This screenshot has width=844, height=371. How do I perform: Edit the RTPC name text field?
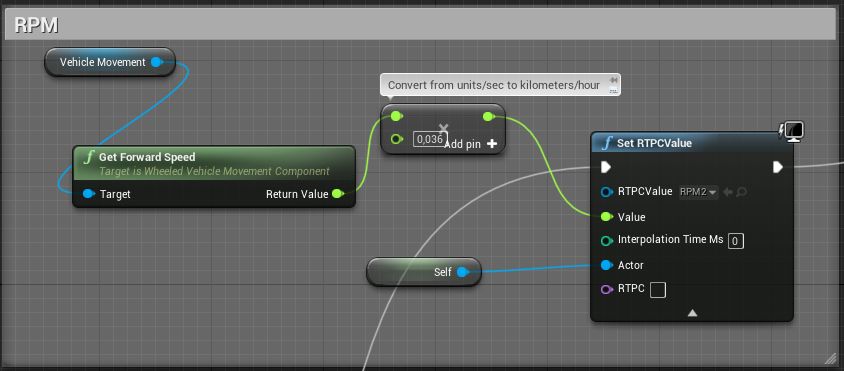658,290
